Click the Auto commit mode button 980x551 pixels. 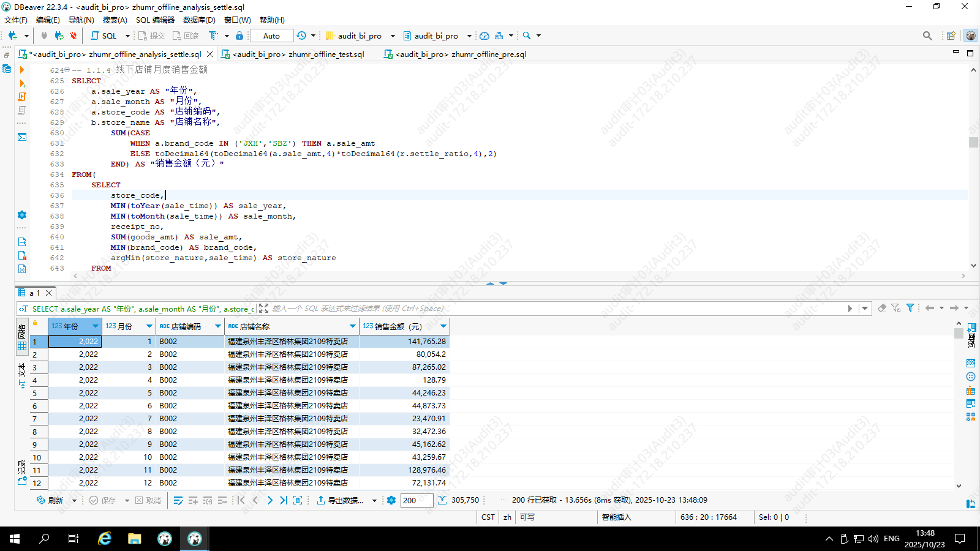(x=271, y=36)
